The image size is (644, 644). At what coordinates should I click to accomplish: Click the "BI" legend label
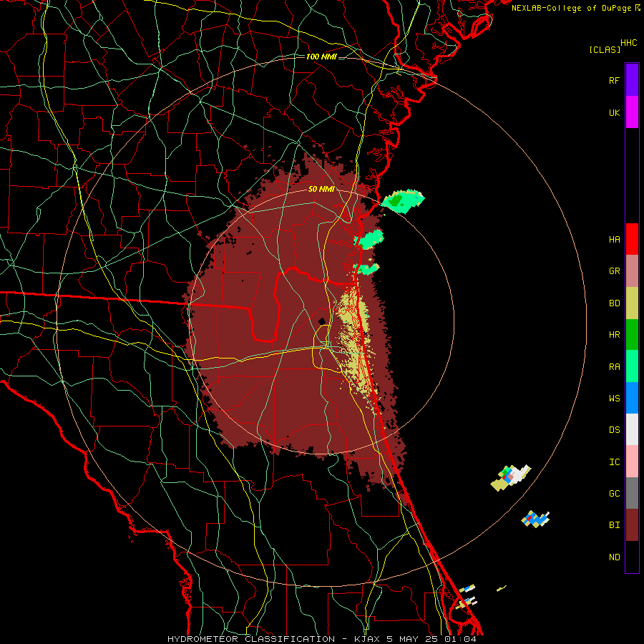click(614, 525)
